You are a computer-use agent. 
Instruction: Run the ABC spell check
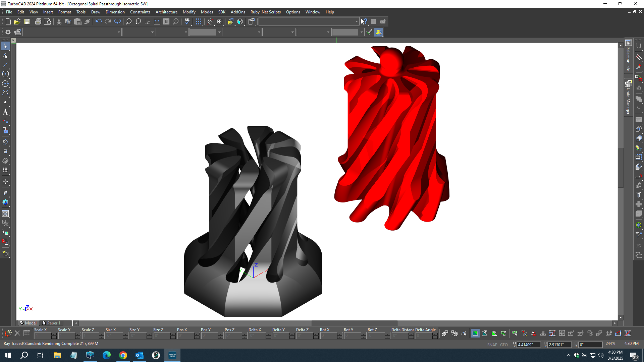187,21
